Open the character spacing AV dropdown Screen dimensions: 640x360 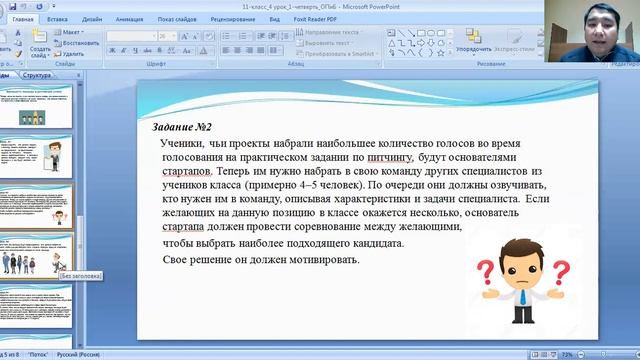(x=172, y=51)
